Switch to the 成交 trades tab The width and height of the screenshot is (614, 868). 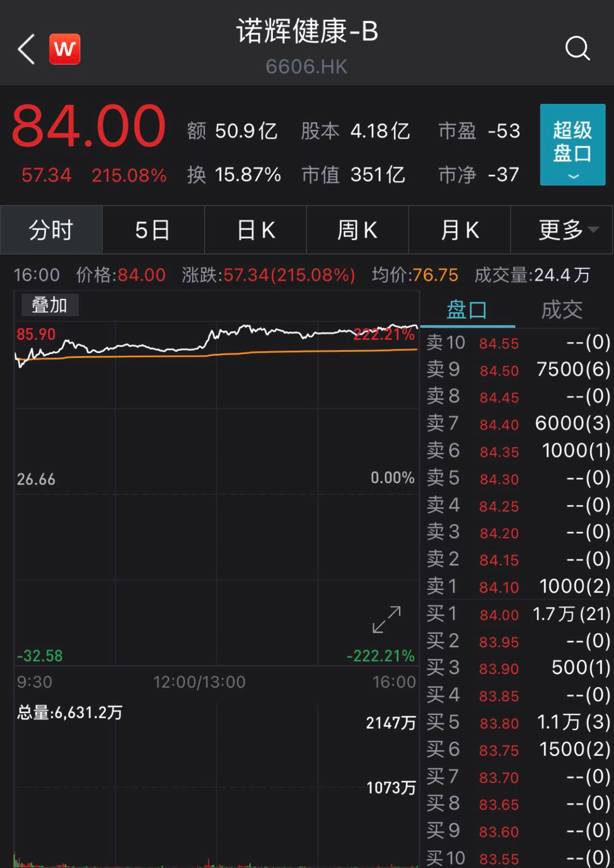pyautogui.click(x=562, y=310)
